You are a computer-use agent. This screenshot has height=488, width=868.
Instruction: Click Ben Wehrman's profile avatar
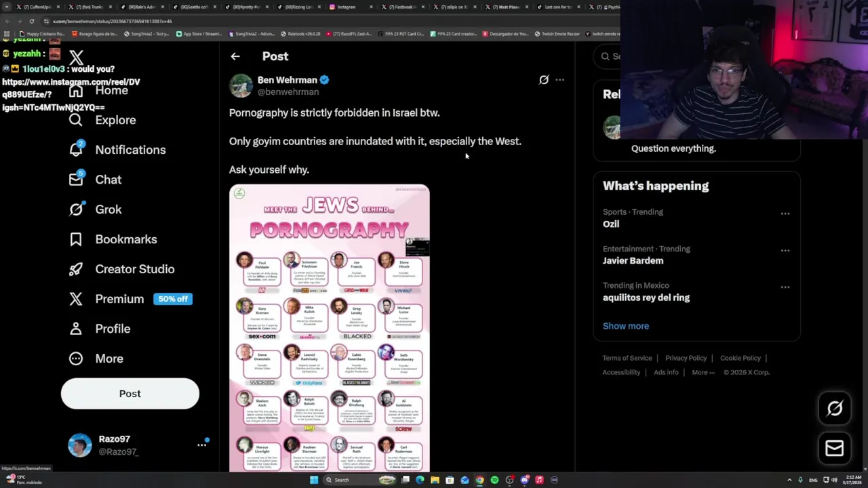[x=241, y=86]
